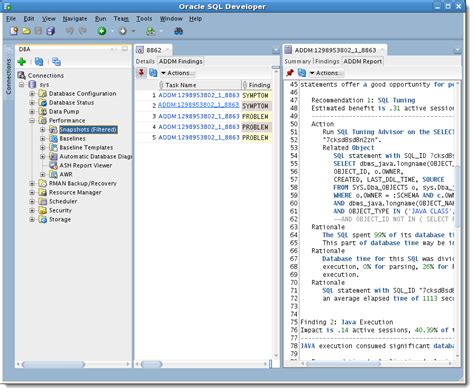Click the refresh icon in ADDM Report pane
This screenshot has width=474, height=392.
(x=302, y=73)
